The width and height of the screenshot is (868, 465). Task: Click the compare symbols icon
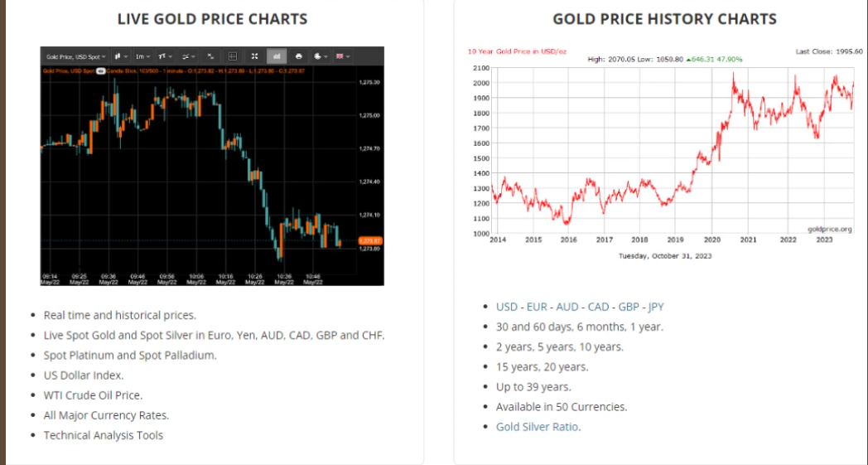coord(210,56)
